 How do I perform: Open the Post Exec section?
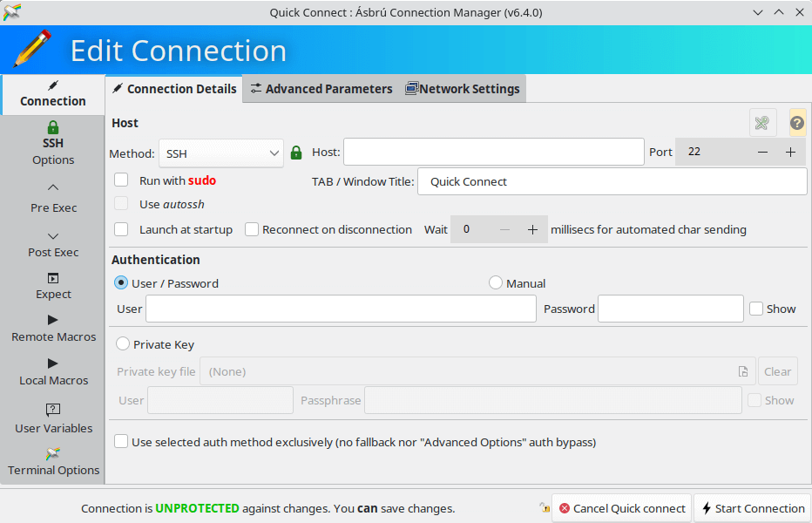[53, 245]
